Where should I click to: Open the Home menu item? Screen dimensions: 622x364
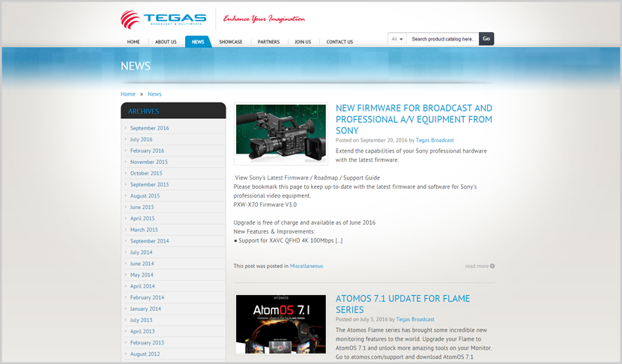133,42
